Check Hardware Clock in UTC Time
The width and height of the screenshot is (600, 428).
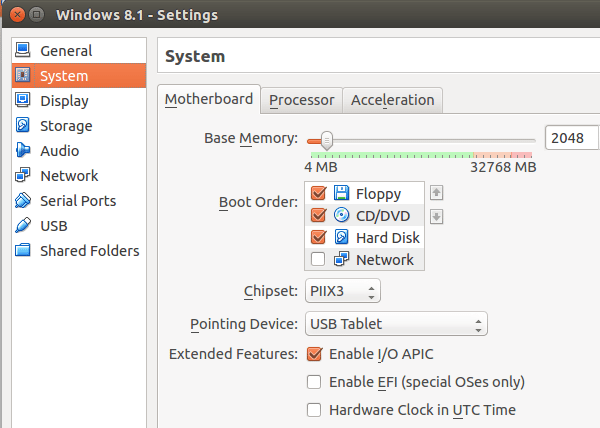[314, 410]
